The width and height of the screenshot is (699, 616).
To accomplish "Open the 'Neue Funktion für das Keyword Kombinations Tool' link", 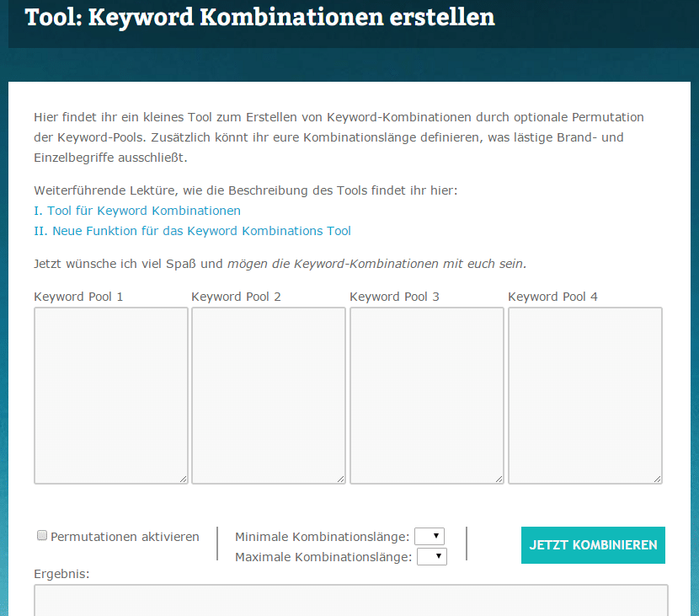I will (193, 231).
